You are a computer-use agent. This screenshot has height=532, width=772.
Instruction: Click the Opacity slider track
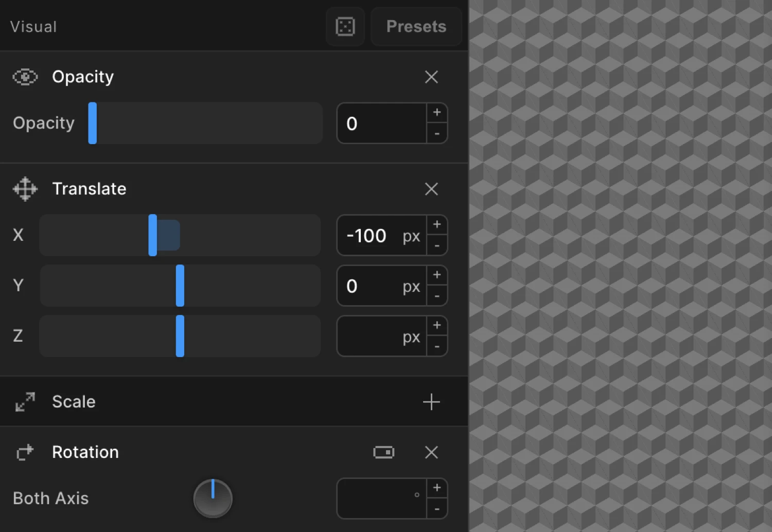click(x=206, y=123)
